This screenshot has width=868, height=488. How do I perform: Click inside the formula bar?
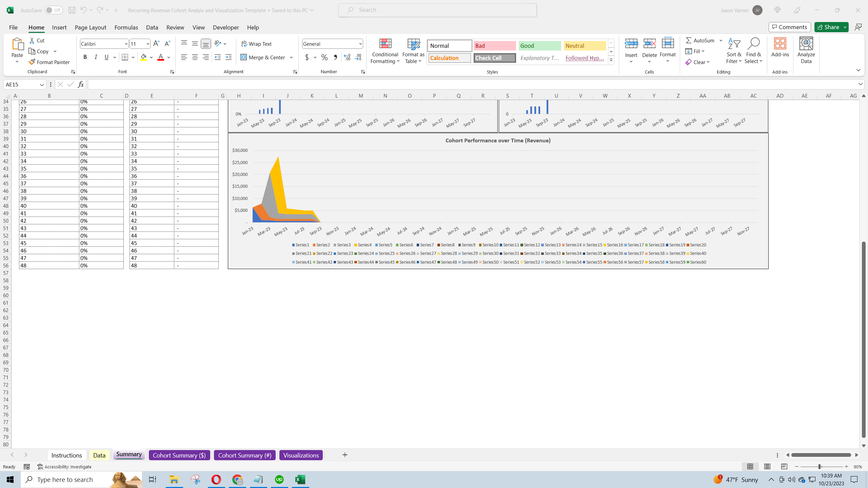tap(271, 84)
